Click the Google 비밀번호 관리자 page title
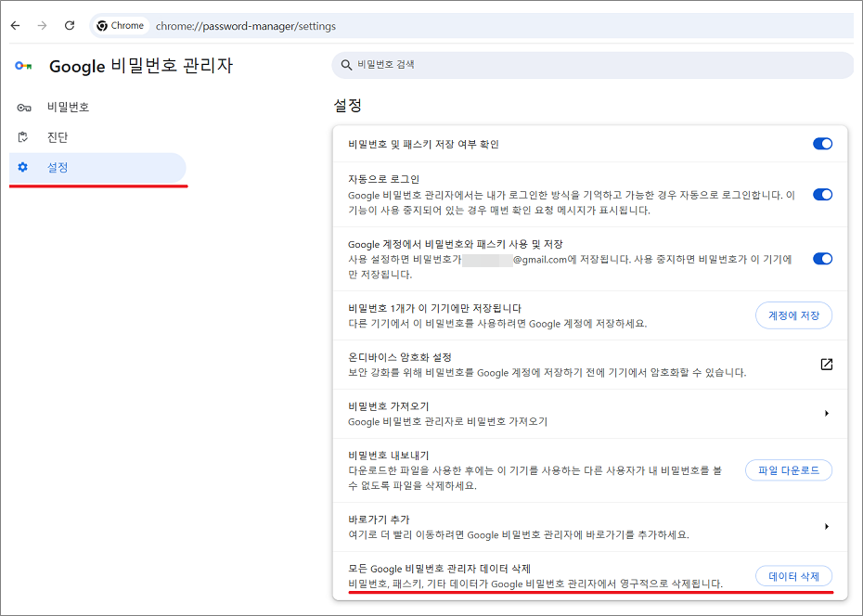This screenshot has width=863, height=616. coord(141,66)
